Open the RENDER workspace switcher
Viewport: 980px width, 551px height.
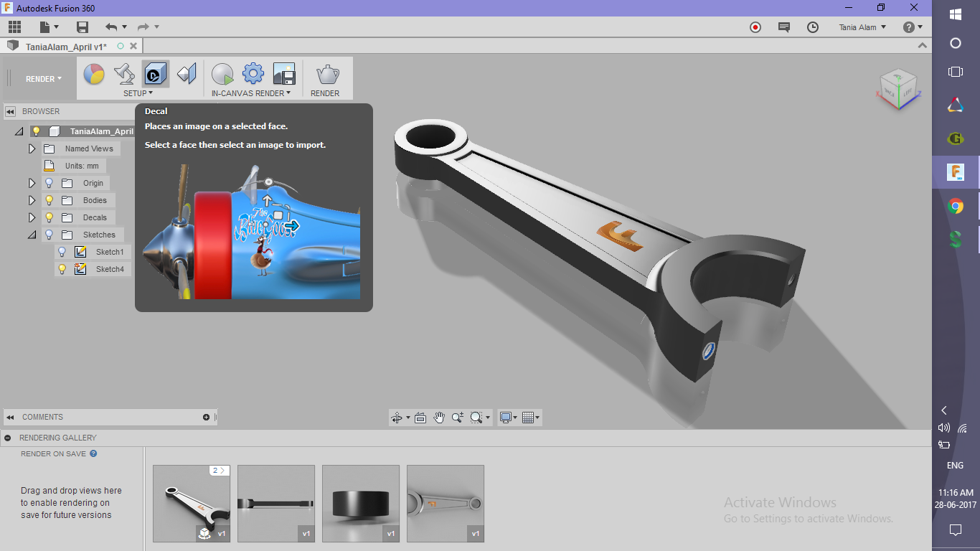44,79
